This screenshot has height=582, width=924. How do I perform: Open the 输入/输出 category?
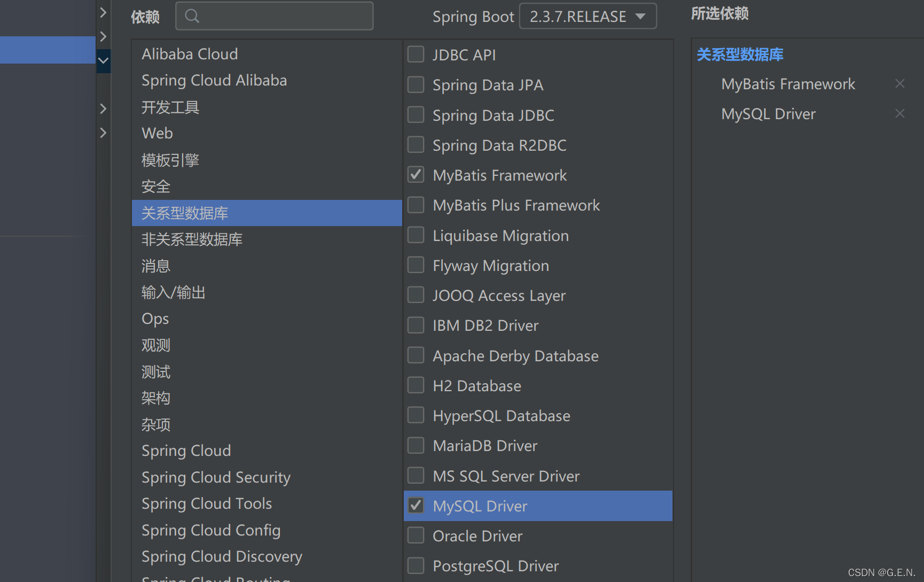click(x=267, y=292)
